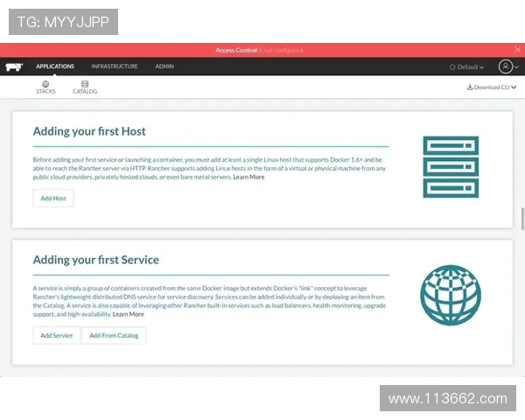Click the Add Service button
Viewport: 525px width, 420px height.
pos(57,335)
